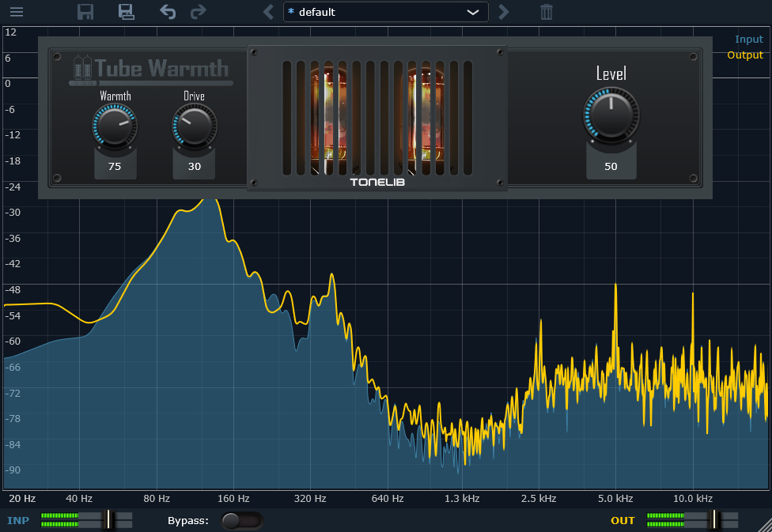This screenshot has height=532, width=772.
Task: Click the Drive value field showing 30
Action: click(195, 166)
